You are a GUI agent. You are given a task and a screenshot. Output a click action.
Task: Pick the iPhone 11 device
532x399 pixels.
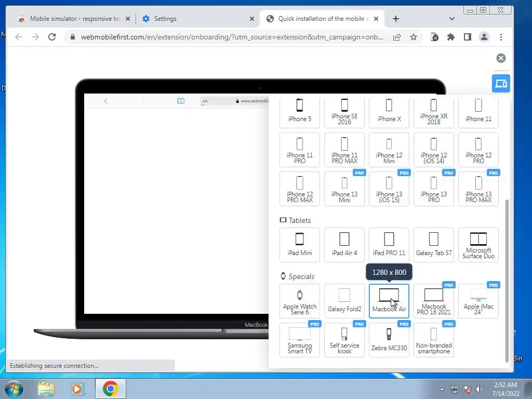(x=478, y=112)
